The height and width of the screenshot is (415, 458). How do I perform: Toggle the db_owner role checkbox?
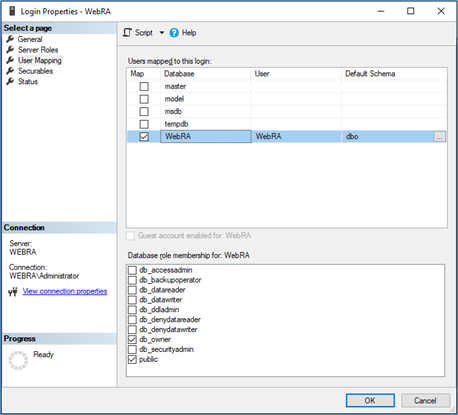coord(132,339)
